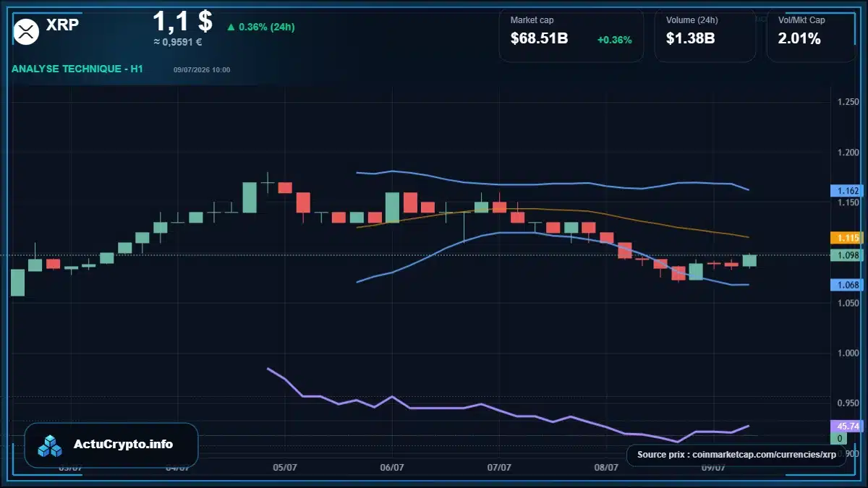Open the Market cap $68.51B card

[x=571, y=35]
